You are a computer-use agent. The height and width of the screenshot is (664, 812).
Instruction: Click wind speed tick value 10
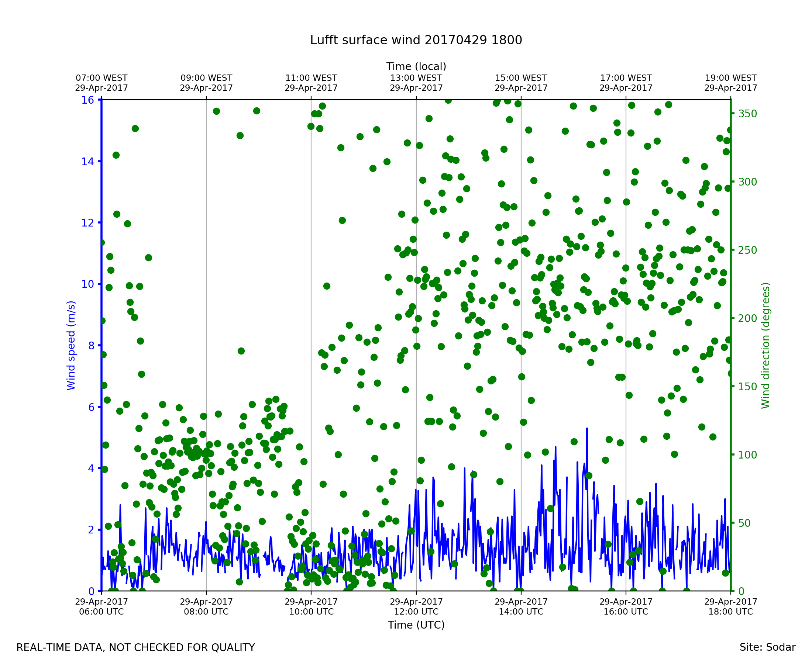87,284
